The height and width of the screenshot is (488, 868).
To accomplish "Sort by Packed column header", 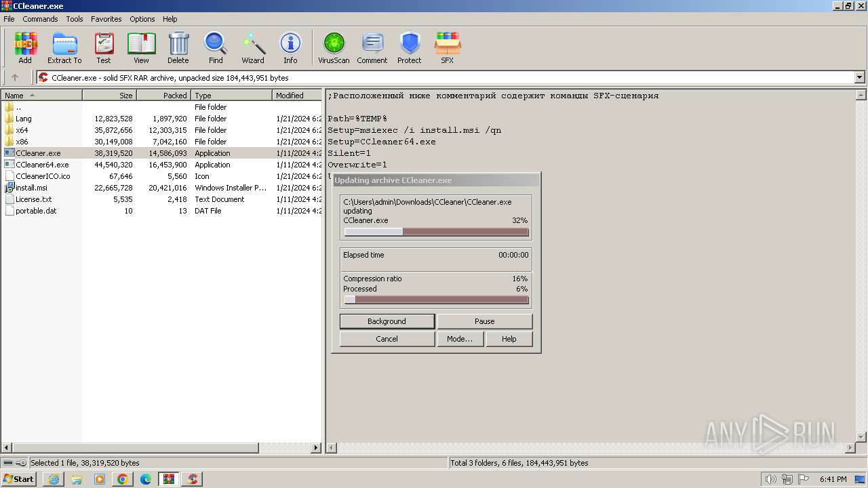I will (x=163, y=96).
